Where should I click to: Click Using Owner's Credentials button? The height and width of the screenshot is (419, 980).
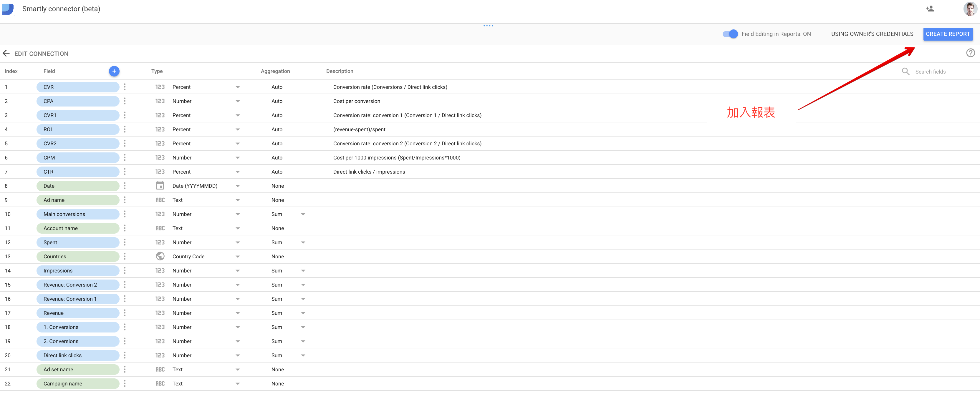pos(872,34)
